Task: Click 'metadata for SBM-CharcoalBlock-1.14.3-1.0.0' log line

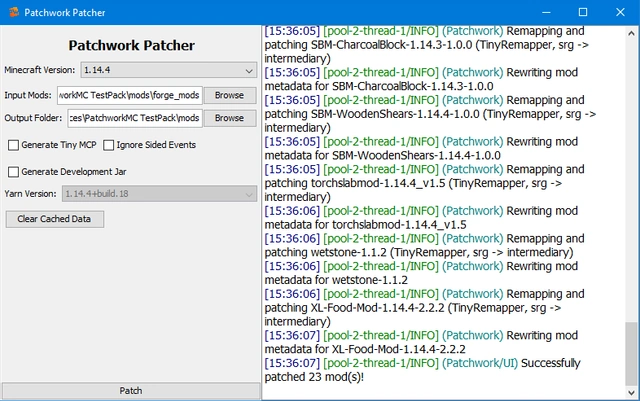Action: click(x=379, y=87)
